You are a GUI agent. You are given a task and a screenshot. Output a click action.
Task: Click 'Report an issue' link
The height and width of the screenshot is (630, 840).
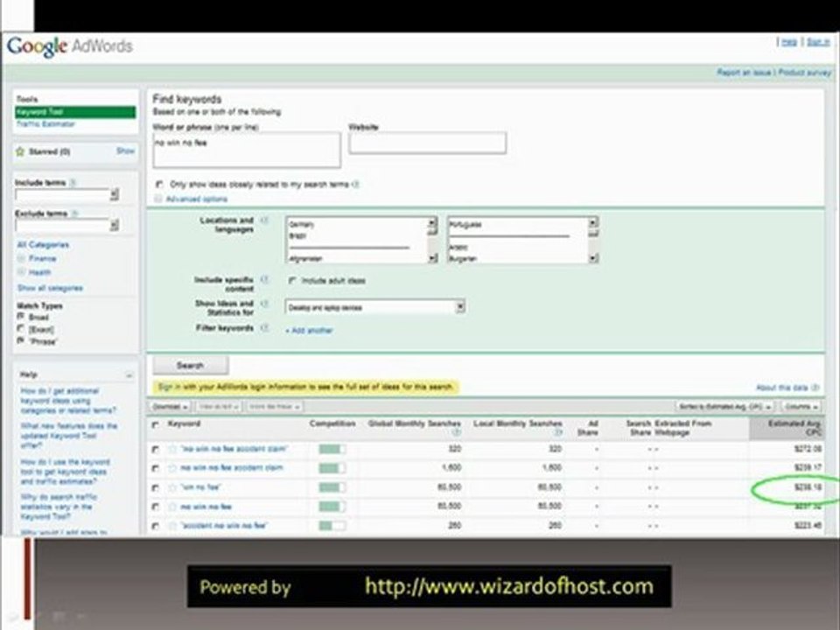point(744,73)
